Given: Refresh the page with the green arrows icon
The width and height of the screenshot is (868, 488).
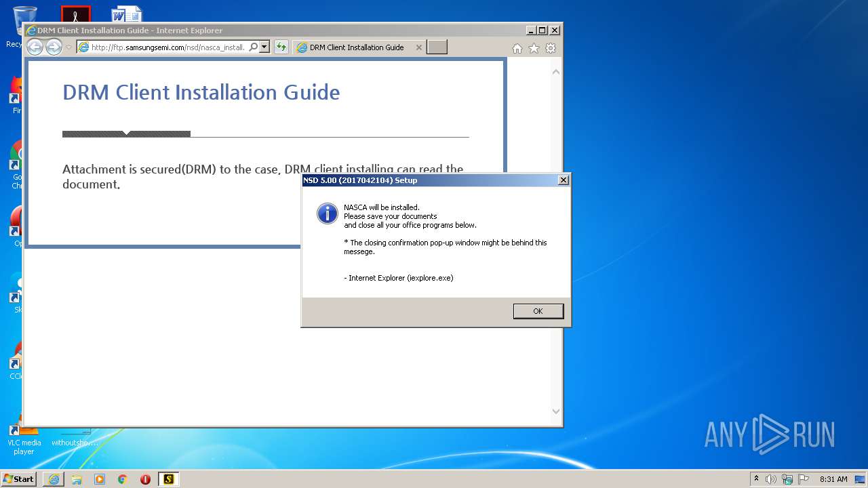Looking at the screenshot, I should point(281,47).
